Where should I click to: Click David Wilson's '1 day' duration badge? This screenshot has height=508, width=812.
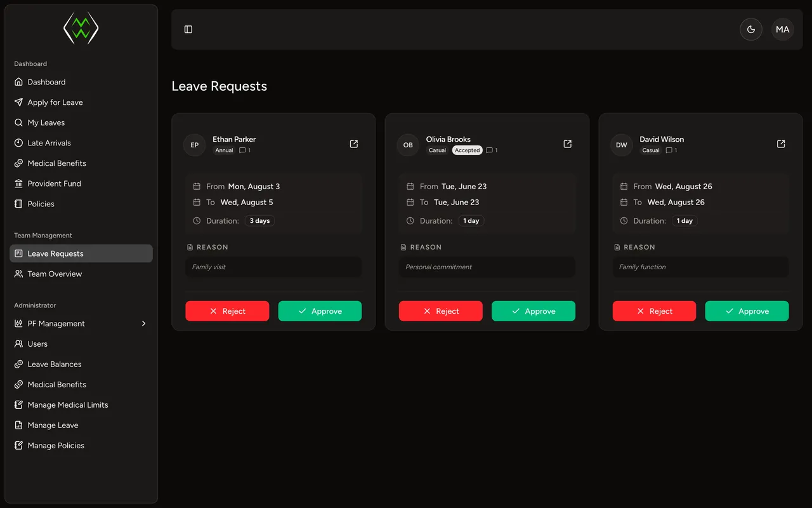684,221
